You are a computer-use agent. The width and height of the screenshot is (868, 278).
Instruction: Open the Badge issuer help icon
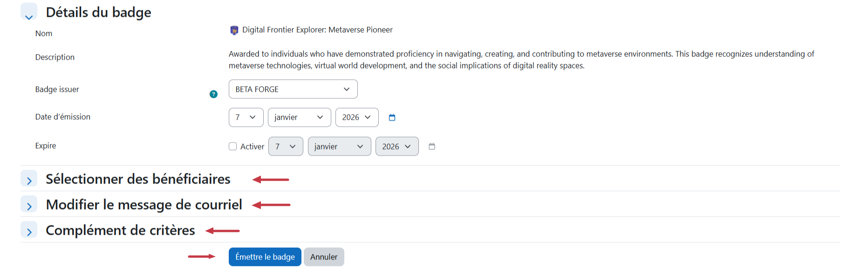pyautogui.click(x=213, y=94)
